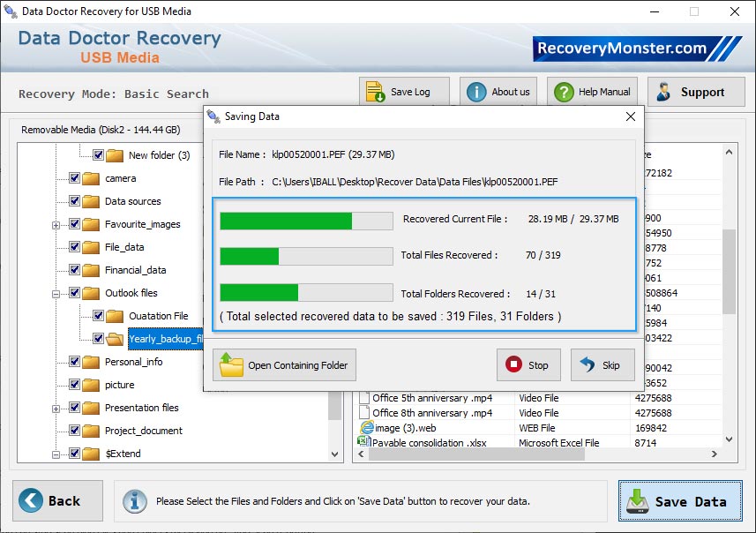Click the green Save Data icon
Image resolution: width=756 pixels, height=533 pixels.
pos(638,500)
